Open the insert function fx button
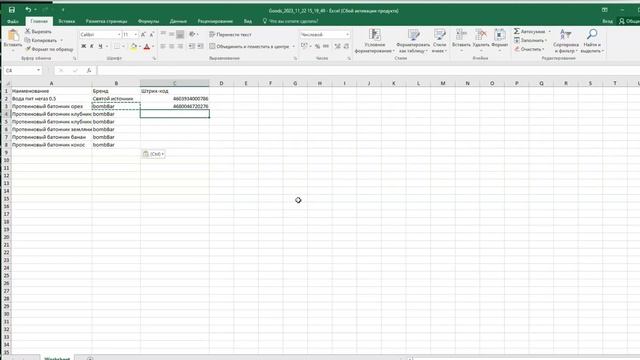 pos(89,71)
